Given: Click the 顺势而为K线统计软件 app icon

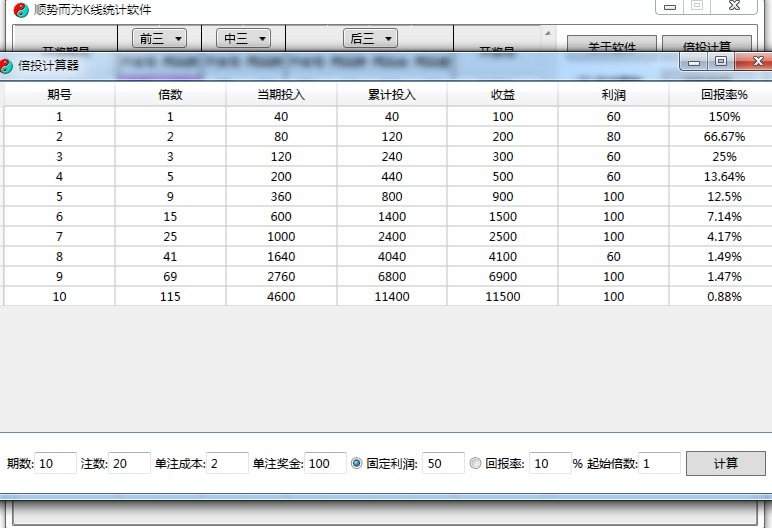Looking at the screenshot, I should click(21, 9).
